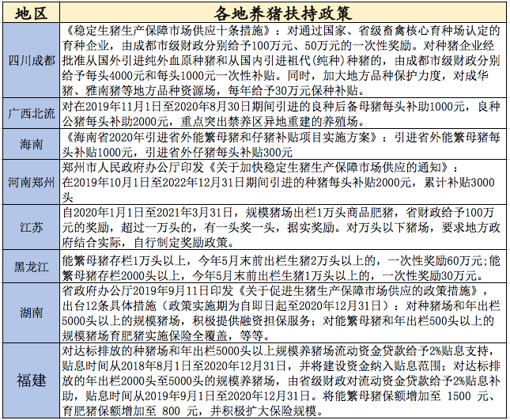Select the 广西北流 region cell
This screenshot has width=510, height=420.
tap(32, 113)
